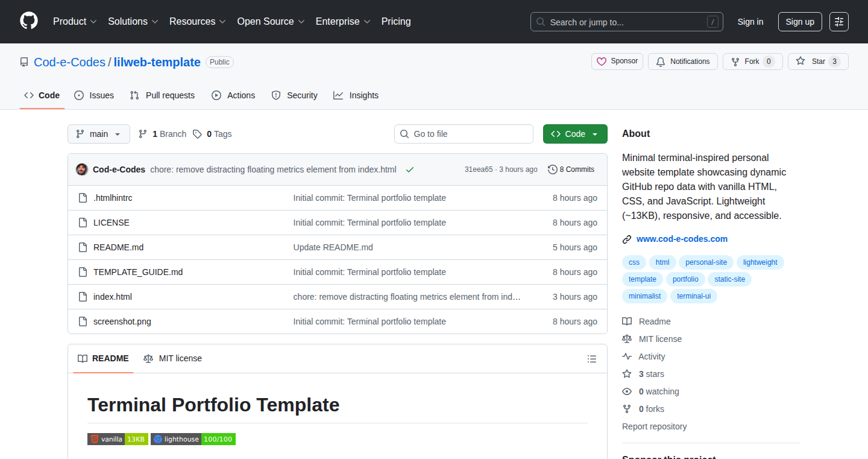Screen dimensions: 868x459
Task: Open the Product menu
Action: point(75,22)
